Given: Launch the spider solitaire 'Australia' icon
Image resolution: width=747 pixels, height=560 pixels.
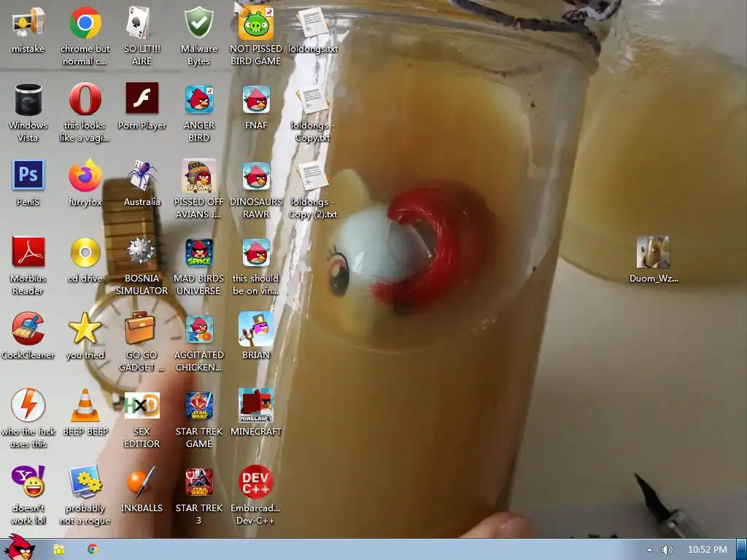Looking at the screenshot, I should click(142, 175).
